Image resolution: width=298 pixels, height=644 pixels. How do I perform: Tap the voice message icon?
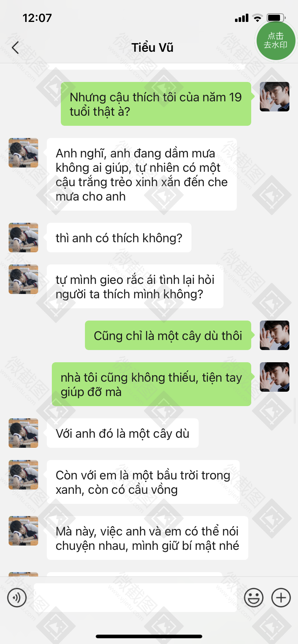pyautogui.click(x=17, y=598)
